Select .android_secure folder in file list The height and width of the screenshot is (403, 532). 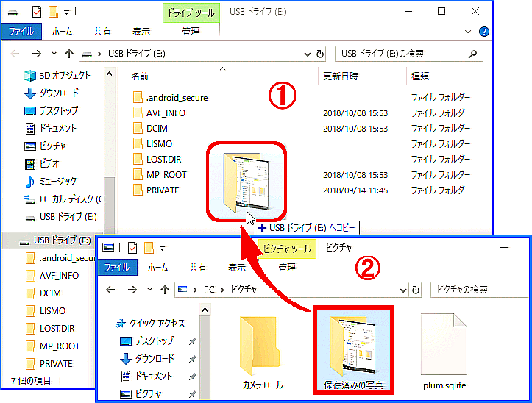(x=170, y=97)
